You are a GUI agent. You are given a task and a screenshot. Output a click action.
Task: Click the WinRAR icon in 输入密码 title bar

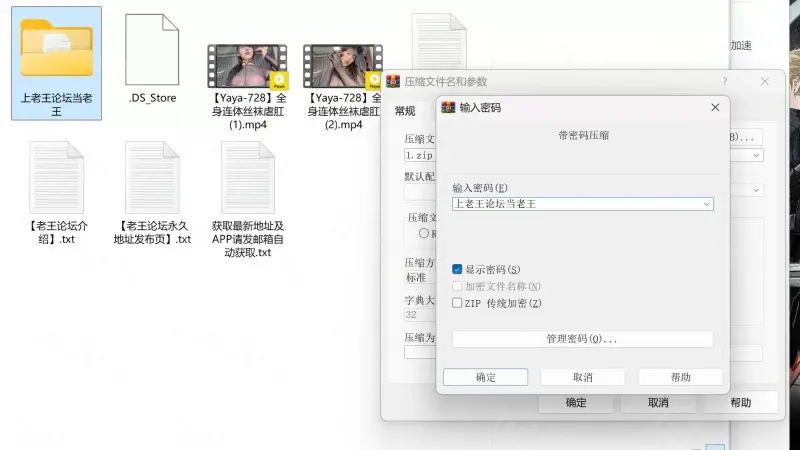coord(448,107)
